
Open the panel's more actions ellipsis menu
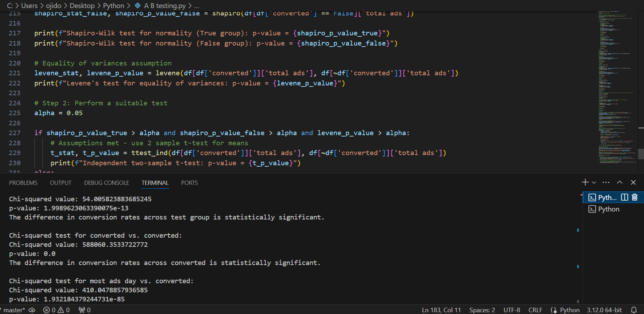coord(606,182)
